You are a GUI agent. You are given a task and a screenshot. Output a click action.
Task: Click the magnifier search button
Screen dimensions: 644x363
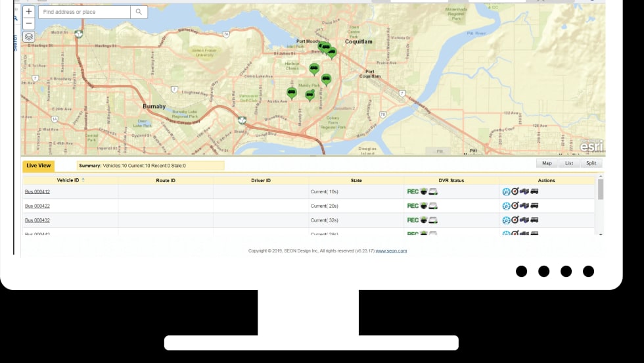point(139,12)
